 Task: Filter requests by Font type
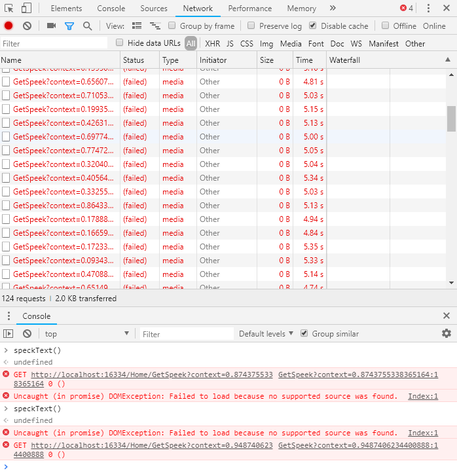(x=316, y=44)
